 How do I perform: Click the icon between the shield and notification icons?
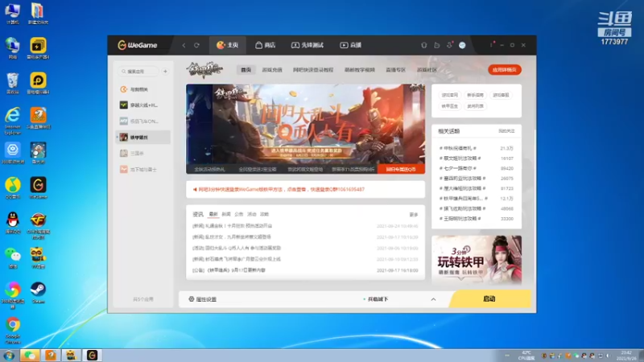pyautogui.click(x=436, y=45)
